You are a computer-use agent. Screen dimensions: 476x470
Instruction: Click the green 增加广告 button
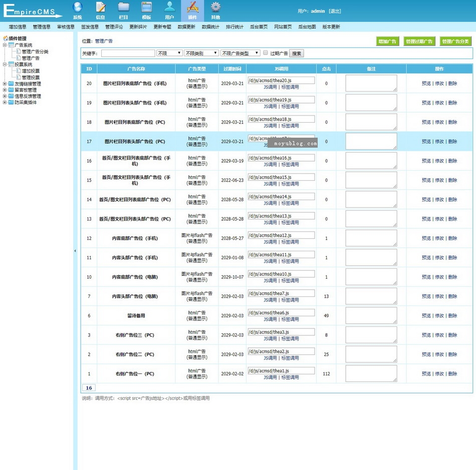tap(387, 41)
